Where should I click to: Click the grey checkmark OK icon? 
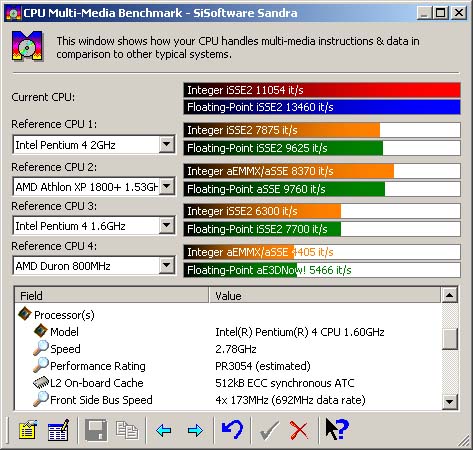point(269,430)
